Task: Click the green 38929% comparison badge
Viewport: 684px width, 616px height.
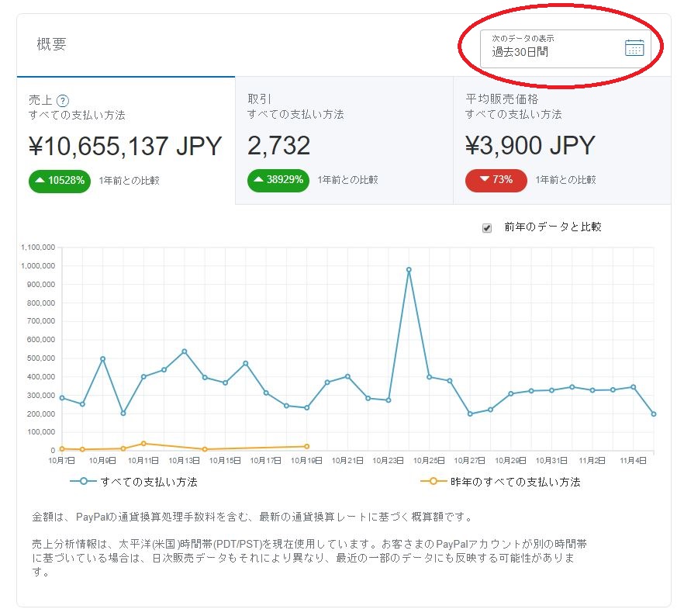Action: (x=278, y=180)
